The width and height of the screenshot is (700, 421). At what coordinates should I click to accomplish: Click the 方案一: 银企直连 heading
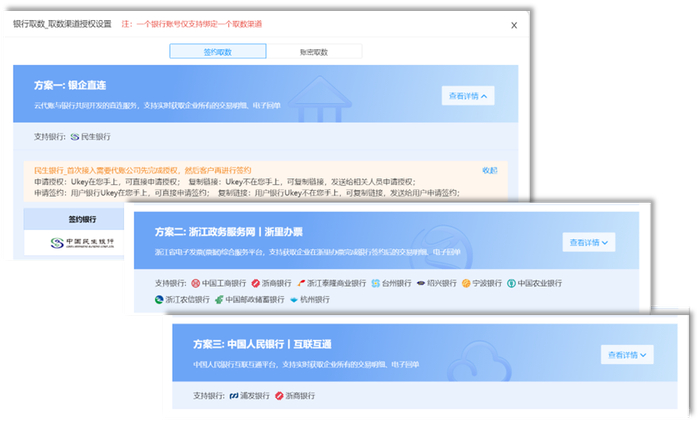(70, 85)
